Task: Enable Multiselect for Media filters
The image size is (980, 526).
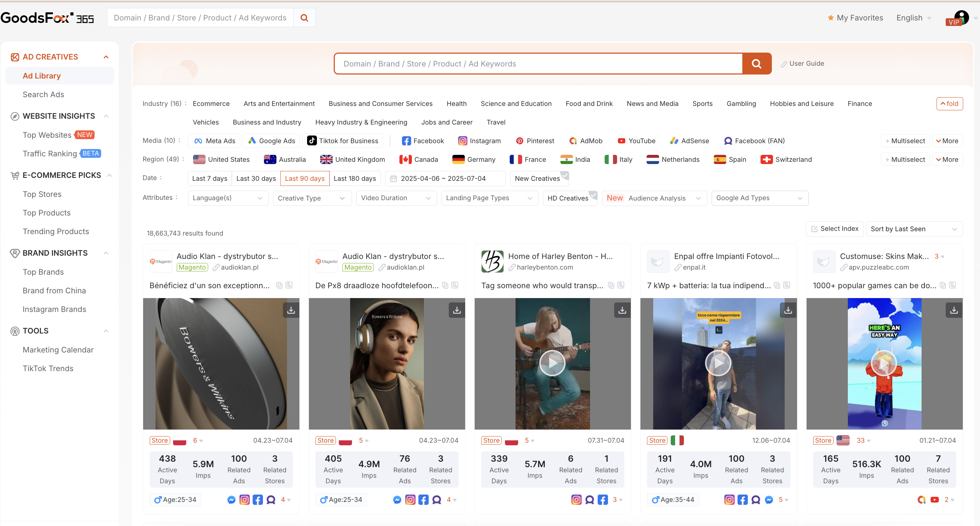Action: click(x=905, y=141)
